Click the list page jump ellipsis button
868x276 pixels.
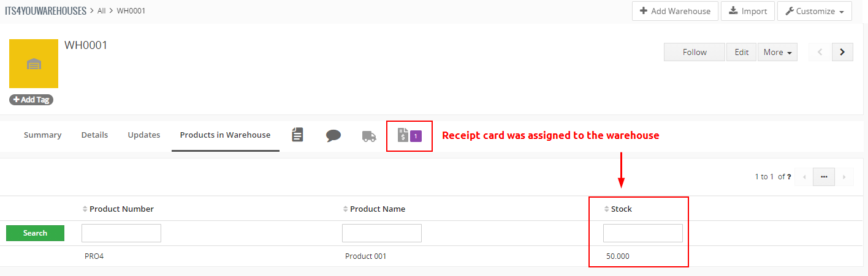point(824,177)
